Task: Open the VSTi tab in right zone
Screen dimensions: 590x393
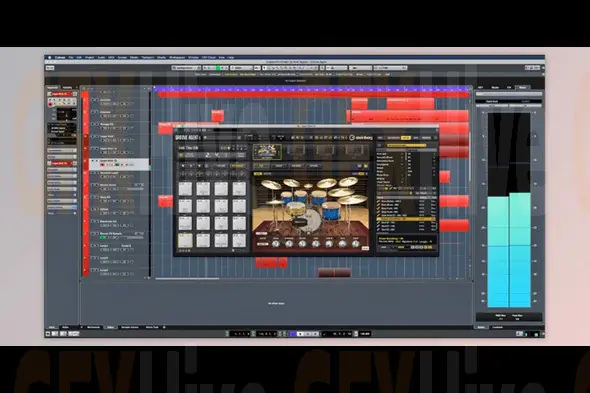Action: 481,87
